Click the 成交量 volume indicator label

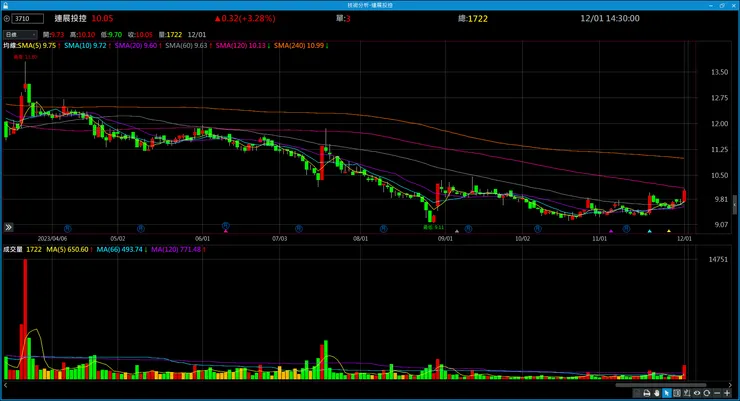click(13, 250)
